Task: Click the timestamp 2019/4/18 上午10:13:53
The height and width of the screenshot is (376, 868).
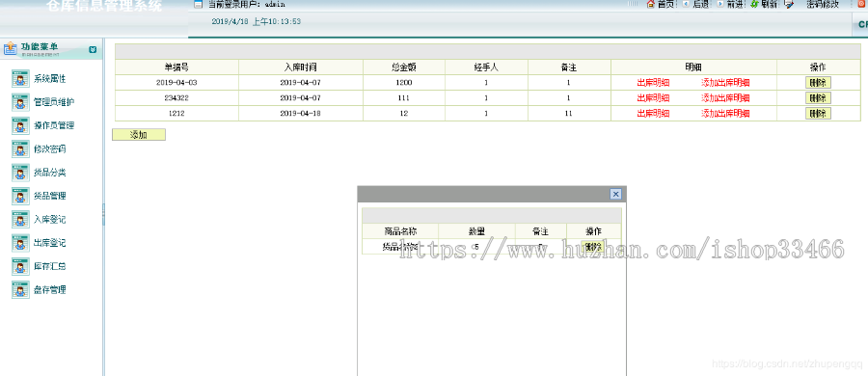Action: click(x=257, y=21)
